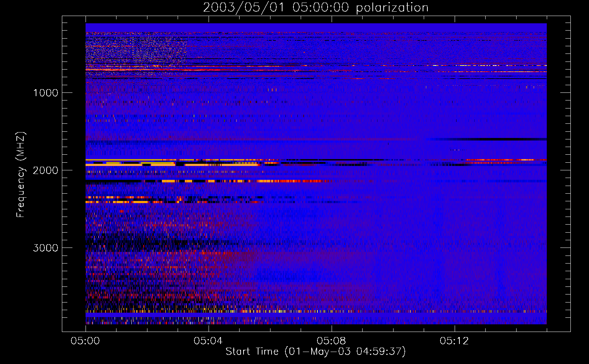Click the '2000' frequency tick label

coord(46,170)
